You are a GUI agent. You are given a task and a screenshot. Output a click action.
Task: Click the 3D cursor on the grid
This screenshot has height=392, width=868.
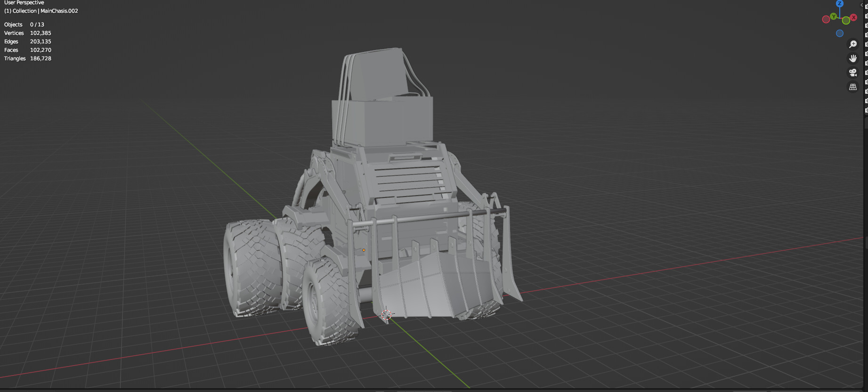pyautogui.click(x=386, y=315)
